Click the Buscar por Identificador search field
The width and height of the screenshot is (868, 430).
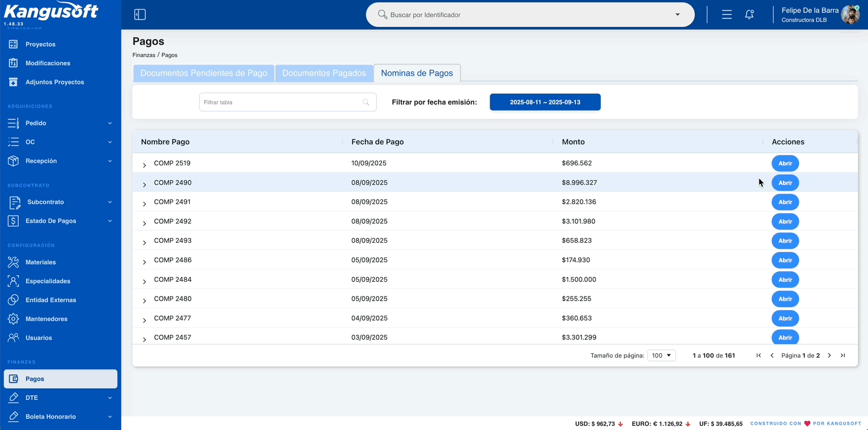530,15
